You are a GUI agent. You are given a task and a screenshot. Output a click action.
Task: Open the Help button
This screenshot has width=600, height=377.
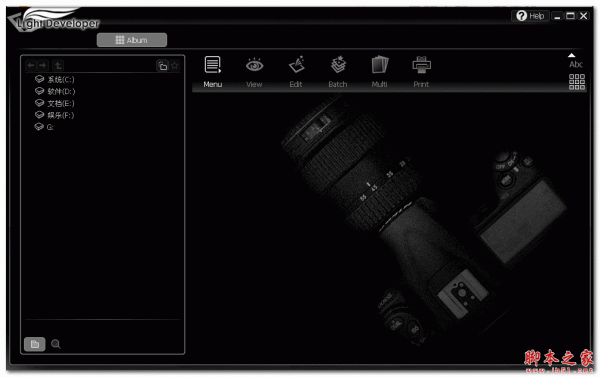click(530, 16)
